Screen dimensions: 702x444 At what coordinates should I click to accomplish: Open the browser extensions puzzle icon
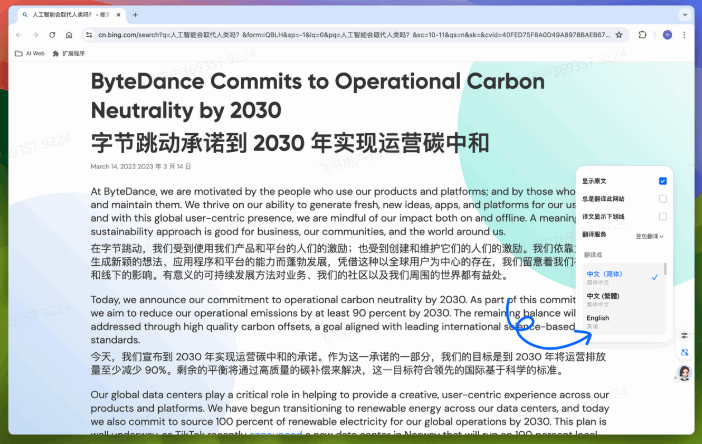click(642, 35)
